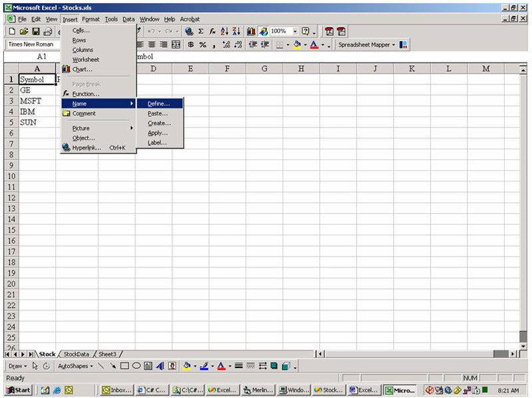This screenshot has width=532, height=398.
Task: Open the Line Color dropdown arrow
Action: 212,366
